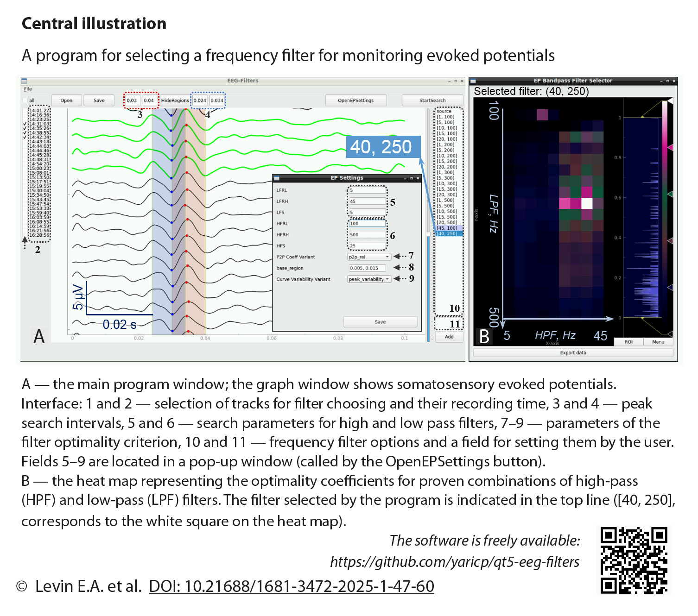Click the blue gradient tick marker
Screen dimensions: 698x616
(670, 287)
